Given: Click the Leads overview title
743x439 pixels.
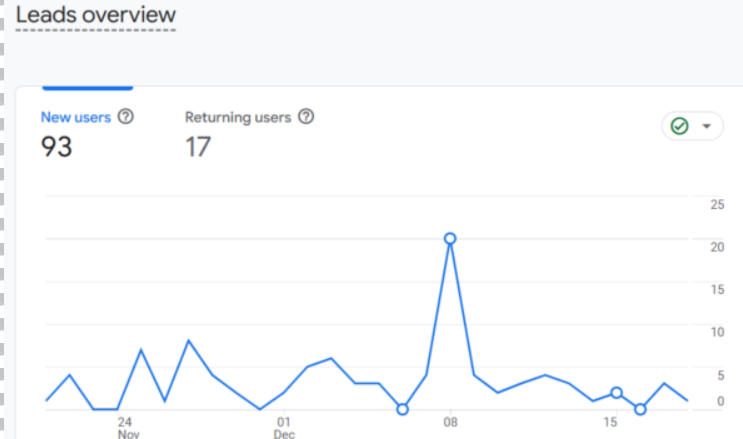Looking at the screenshot, I should click(x=96, y=15).
